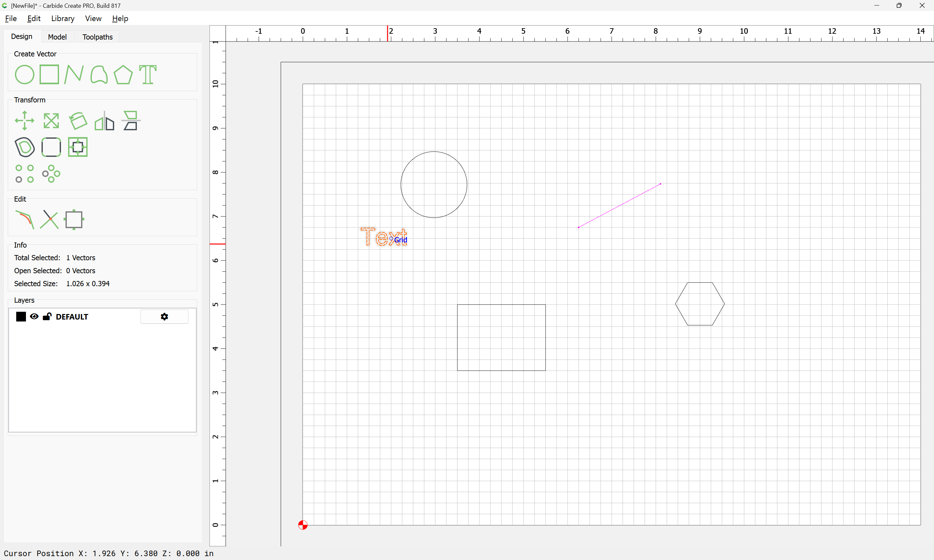The width and height of the screenshot is (934, 560).
Task: Open the Offset Vector tool
Action: click(x=25, y=147)
